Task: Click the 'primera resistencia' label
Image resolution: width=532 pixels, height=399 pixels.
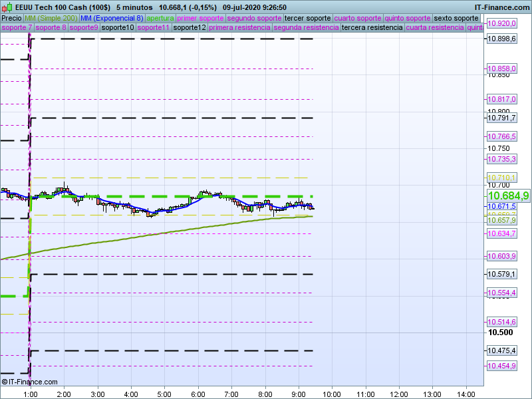Action: click(x=239, y=28)
